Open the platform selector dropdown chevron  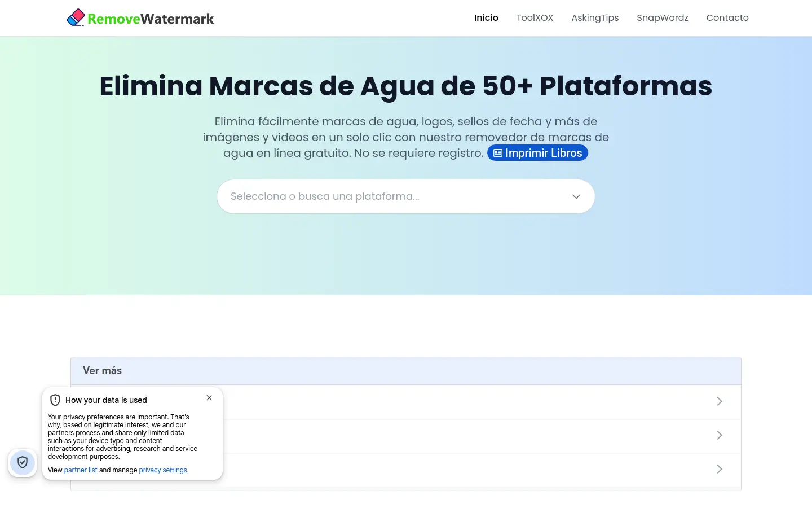coord(576,196)
